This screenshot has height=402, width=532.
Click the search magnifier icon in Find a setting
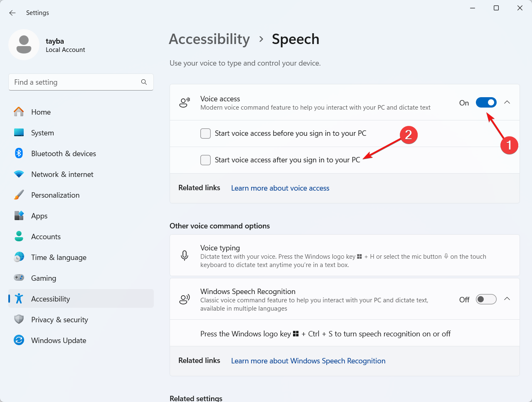click(x=144, y=82)
